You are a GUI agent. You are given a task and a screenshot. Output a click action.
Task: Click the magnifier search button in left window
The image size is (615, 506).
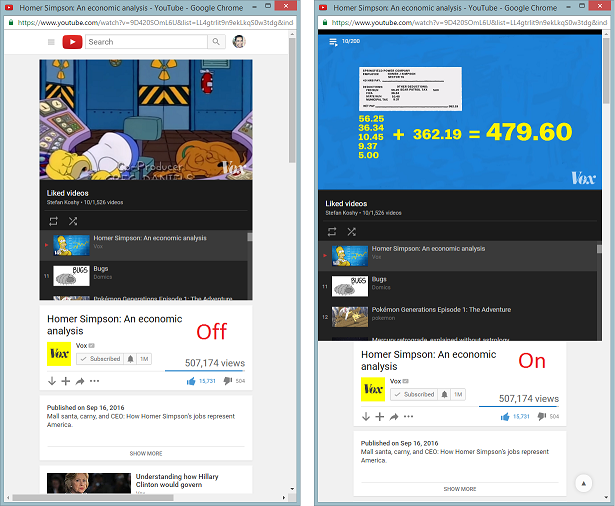point(216,42)
